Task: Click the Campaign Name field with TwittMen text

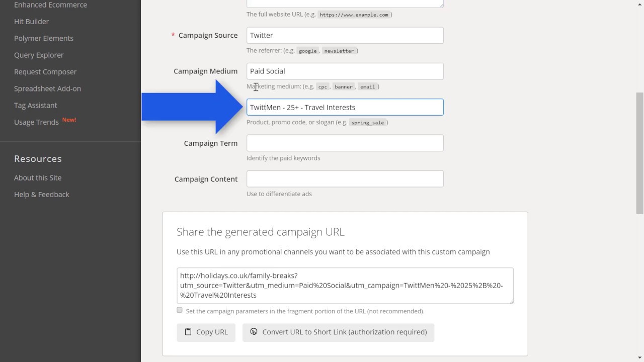Action: click(345, 107)
